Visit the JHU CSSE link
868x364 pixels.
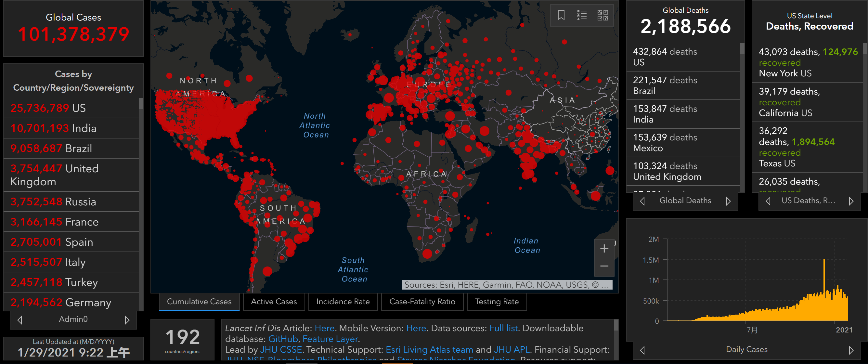tap(281, 350)
